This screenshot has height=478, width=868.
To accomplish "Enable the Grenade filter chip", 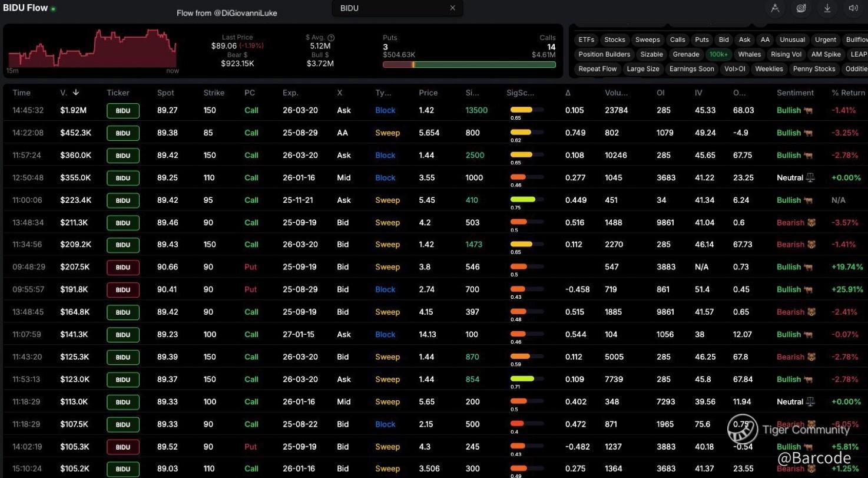I will [x=686, y=54].
